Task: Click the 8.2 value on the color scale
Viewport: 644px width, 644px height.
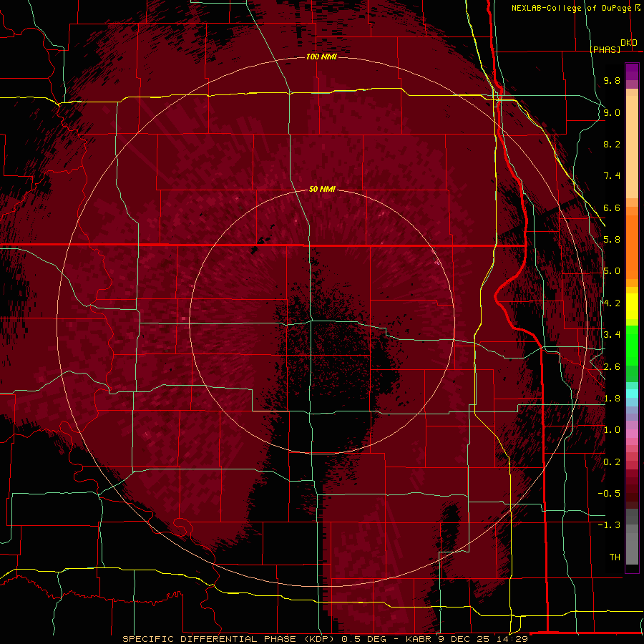Action: [612, 144]
